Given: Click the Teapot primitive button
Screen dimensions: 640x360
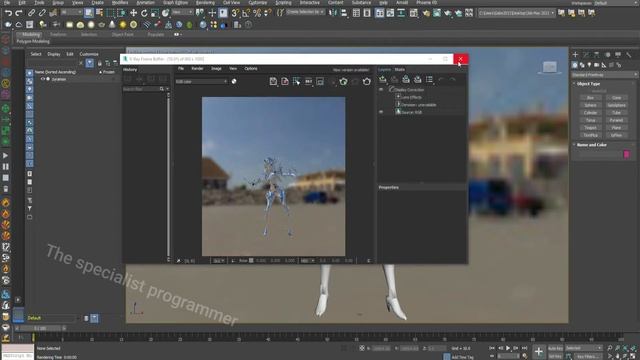Looking at the screenshot, I should pyautogui.click(x=590, y=128).
